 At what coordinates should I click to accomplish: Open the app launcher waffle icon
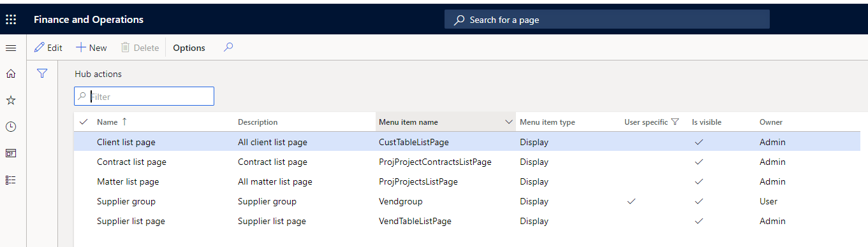coord(11,20)
